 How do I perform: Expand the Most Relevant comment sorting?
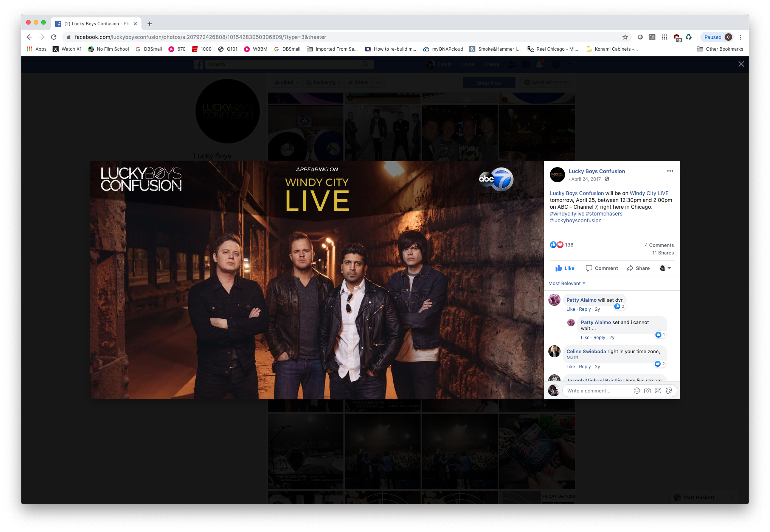(567, 283)
